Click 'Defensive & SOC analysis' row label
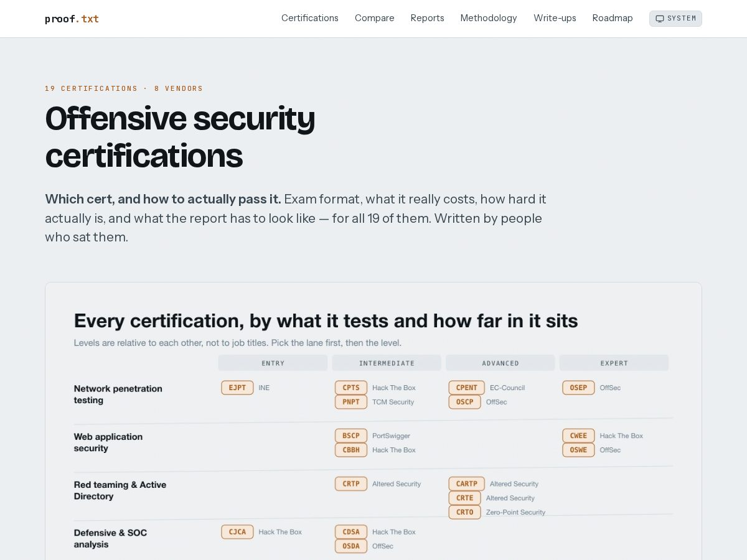The height and width of the screenshot is (560, 747). [110, 538]
